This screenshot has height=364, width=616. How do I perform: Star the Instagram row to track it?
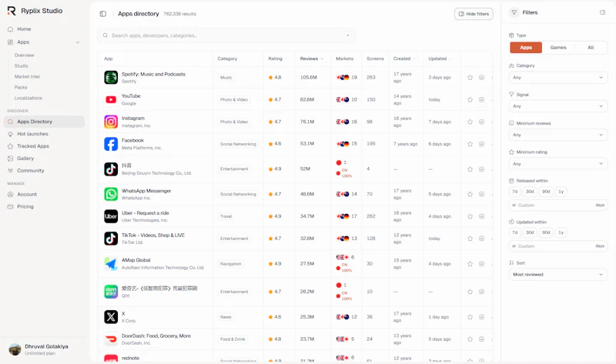(470, 122)
